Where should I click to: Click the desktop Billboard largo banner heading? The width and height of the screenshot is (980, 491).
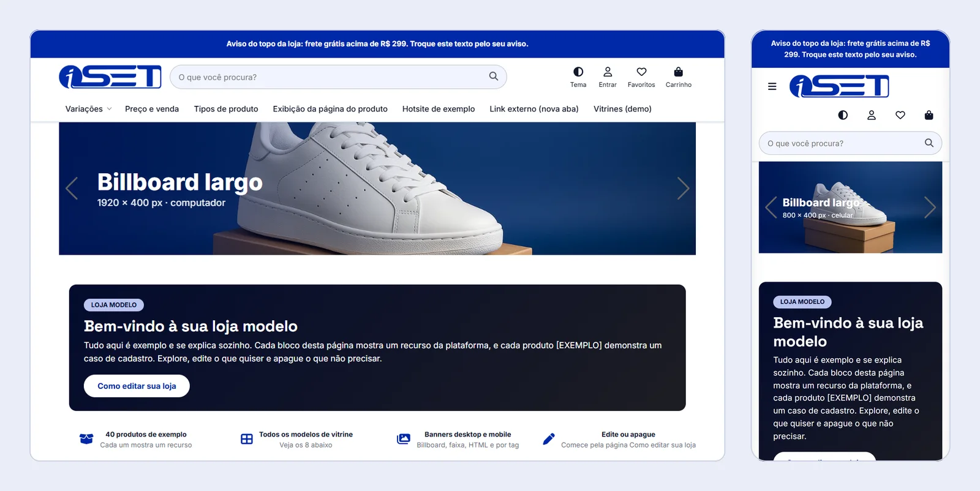180,182
